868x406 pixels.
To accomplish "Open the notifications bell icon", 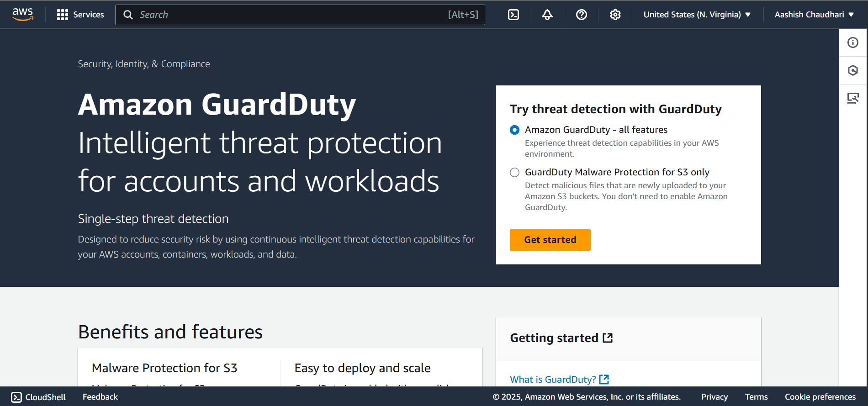I will (x=547, y=15).
